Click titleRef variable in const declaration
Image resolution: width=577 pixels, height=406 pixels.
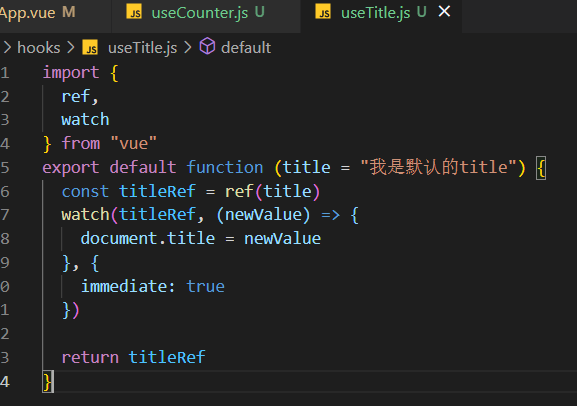pyautogui.click(x=157, y=191)
